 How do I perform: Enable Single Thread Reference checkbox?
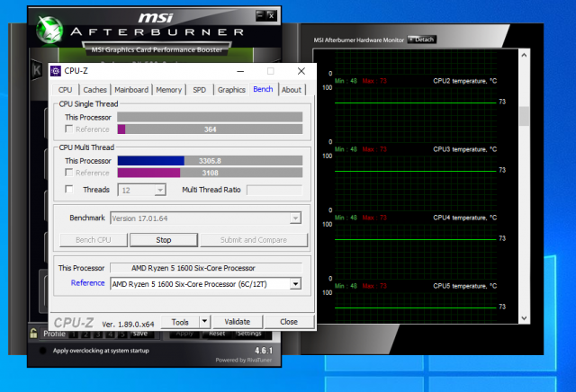pos(69,129)
